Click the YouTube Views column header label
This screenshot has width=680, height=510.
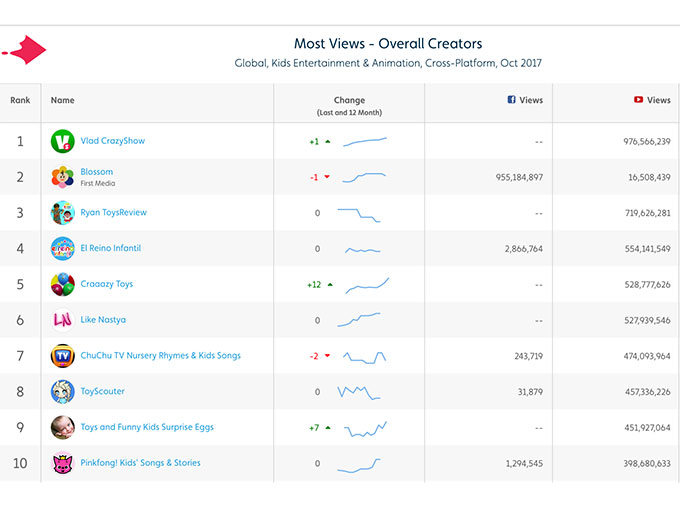pos(658,100)
